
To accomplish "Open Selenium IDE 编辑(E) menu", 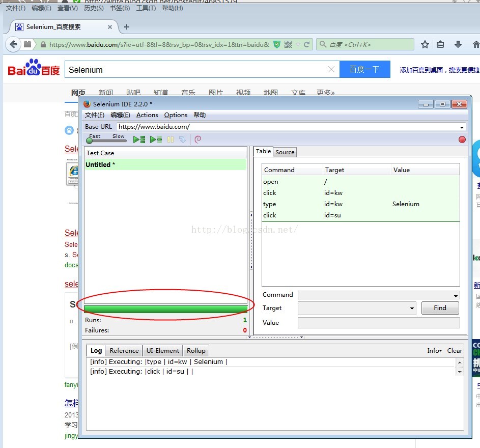I will [120, 115].
